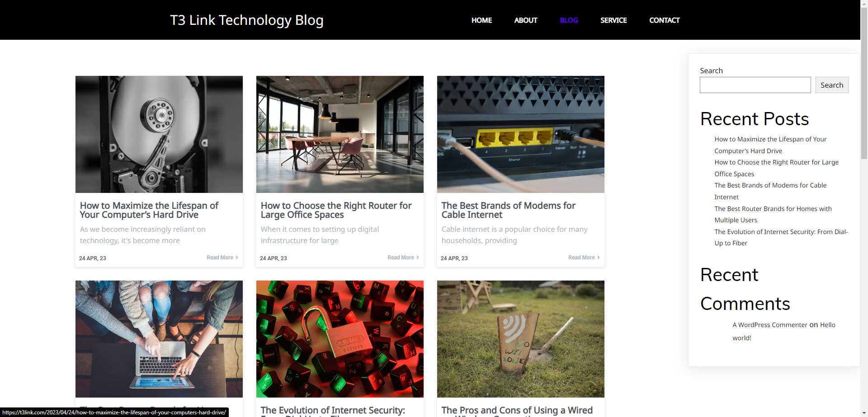Open the padlock on keyboard keys thumbnail
The width and height of the screenshot is (868, 417).
pyautogui.click(x=340, y=339)
